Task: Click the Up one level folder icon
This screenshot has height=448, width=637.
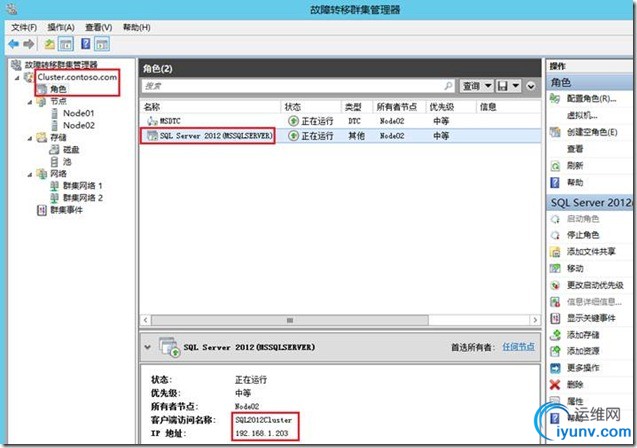Action: pyautogui.click(x=50, y=44)
